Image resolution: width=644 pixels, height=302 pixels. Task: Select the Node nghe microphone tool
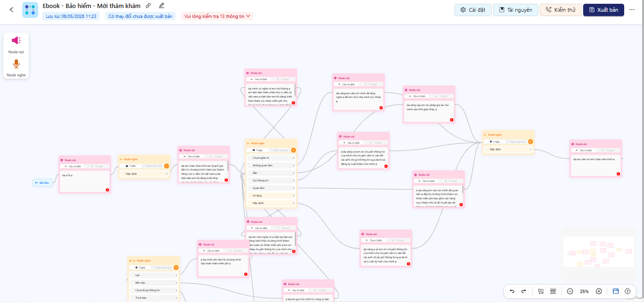(x=16, y=67)
